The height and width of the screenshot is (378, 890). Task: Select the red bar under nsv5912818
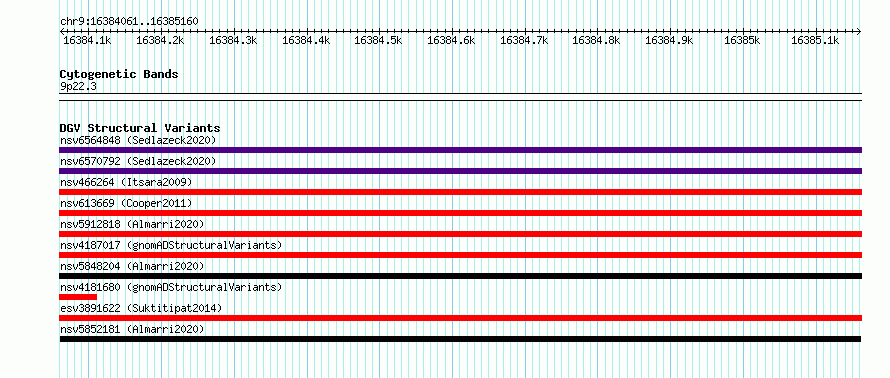tap(460, 234)
